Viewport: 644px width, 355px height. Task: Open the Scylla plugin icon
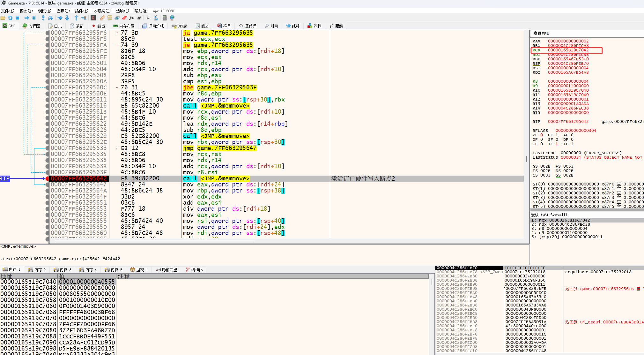pos(93,18)
